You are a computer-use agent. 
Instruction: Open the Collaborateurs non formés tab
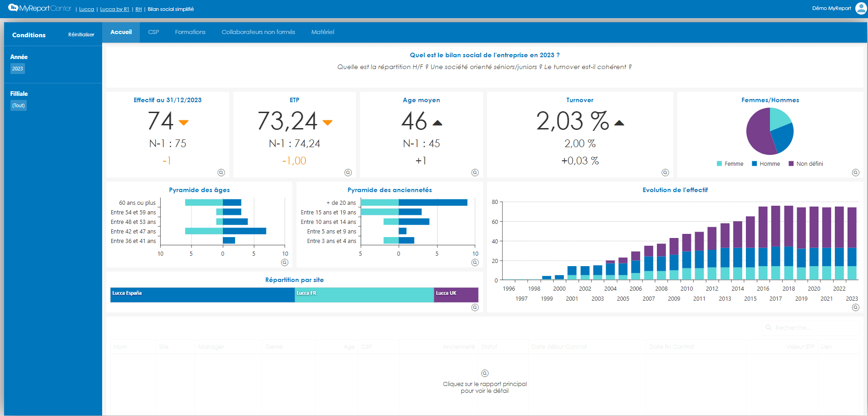258,32
